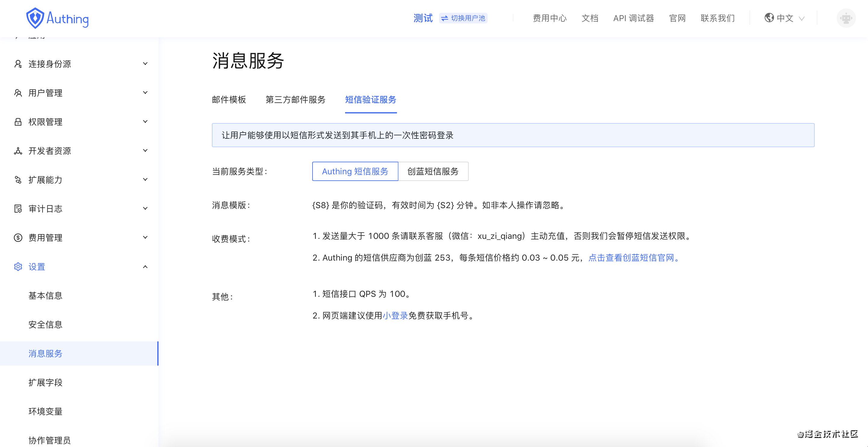Switch to the 邮件模板 tab
868x447 pixels.
229,100
